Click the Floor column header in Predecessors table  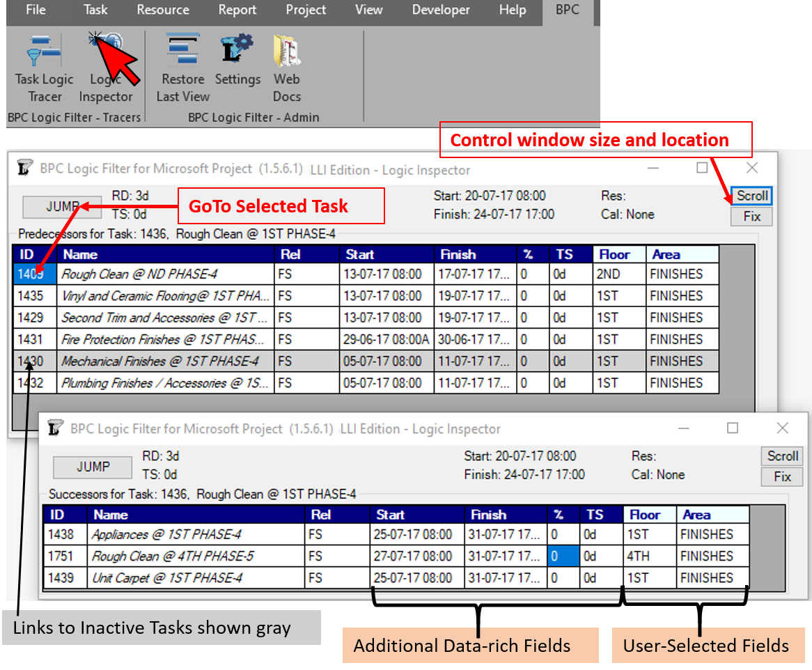coord(619,254)
